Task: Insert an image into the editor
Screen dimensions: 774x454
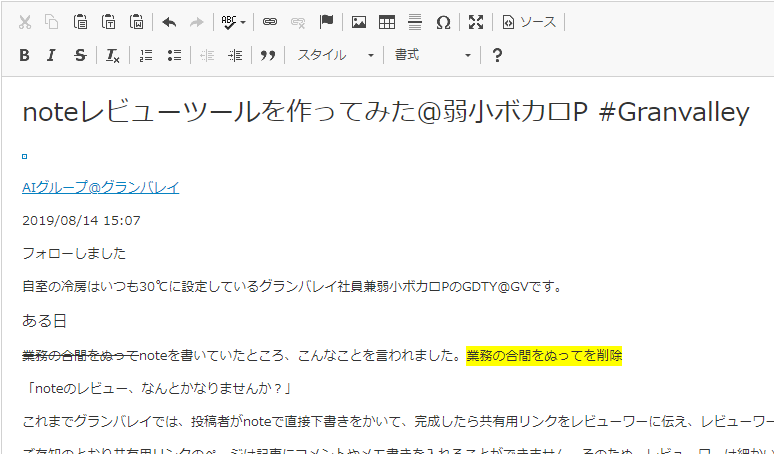Action: point(358,21)
